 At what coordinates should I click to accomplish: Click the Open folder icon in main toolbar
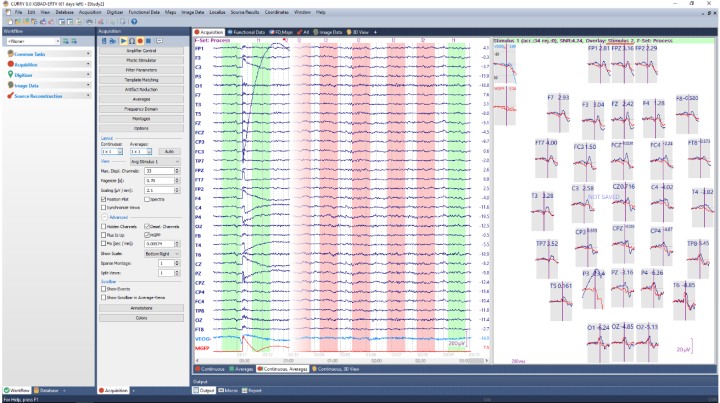pyautogui.click(x=18, y=22)
